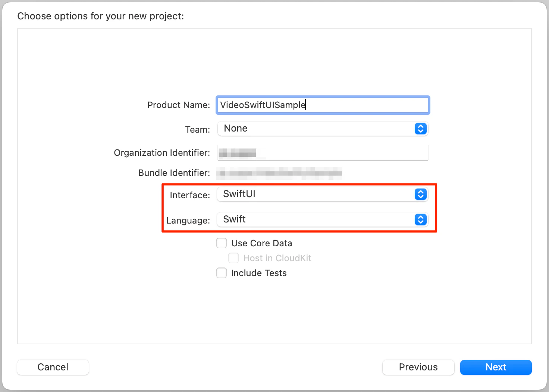Screen dimensions: 549x392
Task: Click the Interface popup chevron arrows icon
Action: [x=420, y=194]
